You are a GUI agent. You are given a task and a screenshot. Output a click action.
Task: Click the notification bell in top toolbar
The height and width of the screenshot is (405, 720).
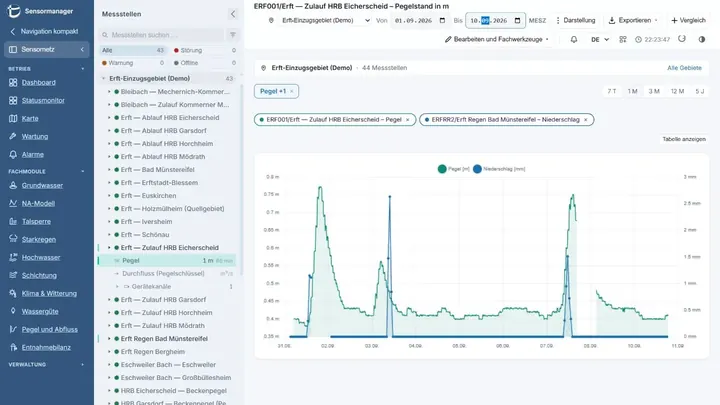(x=574, y=39)
